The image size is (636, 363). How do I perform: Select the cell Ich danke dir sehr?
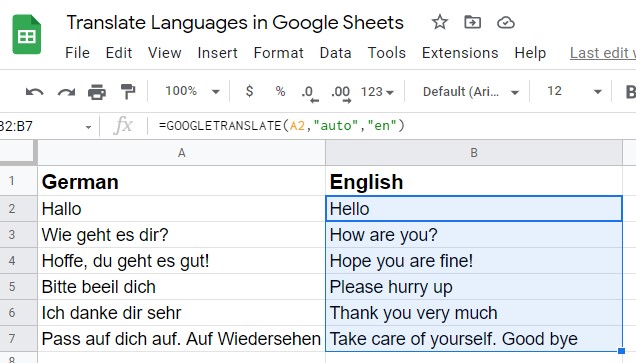(181, 312)
